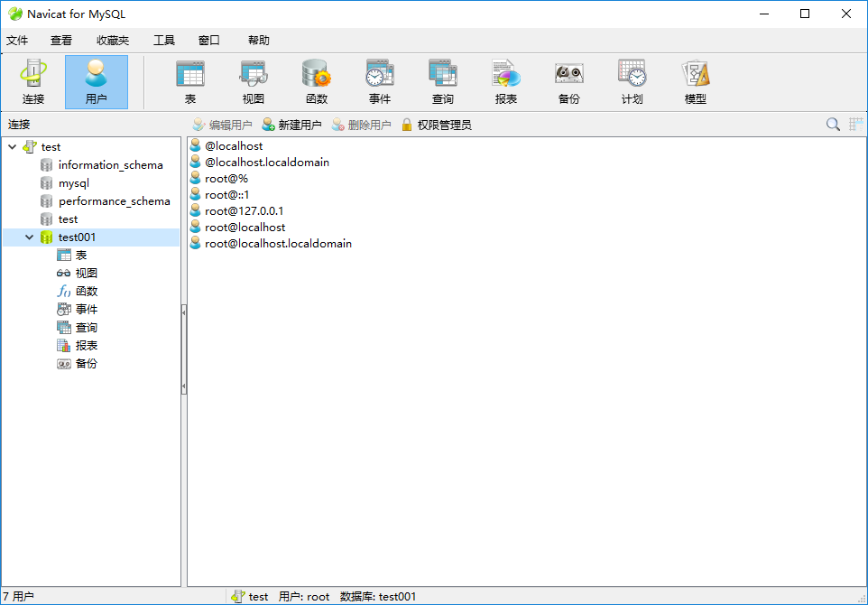This screenshot has width=868, height=605.
Task: Maximize the Navicat window
Action: coord(805,14)
